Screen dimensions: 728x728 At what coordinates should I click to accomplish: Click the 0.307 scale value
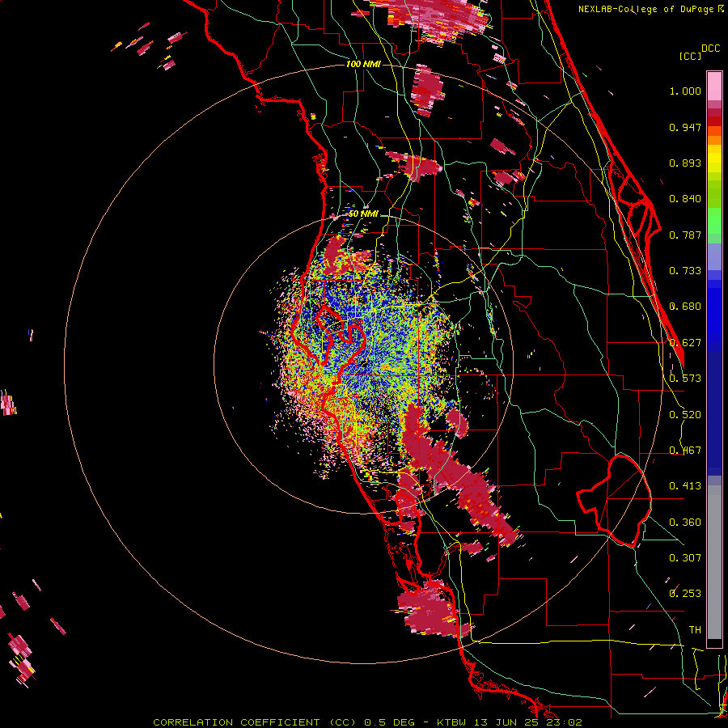point(685,558)
